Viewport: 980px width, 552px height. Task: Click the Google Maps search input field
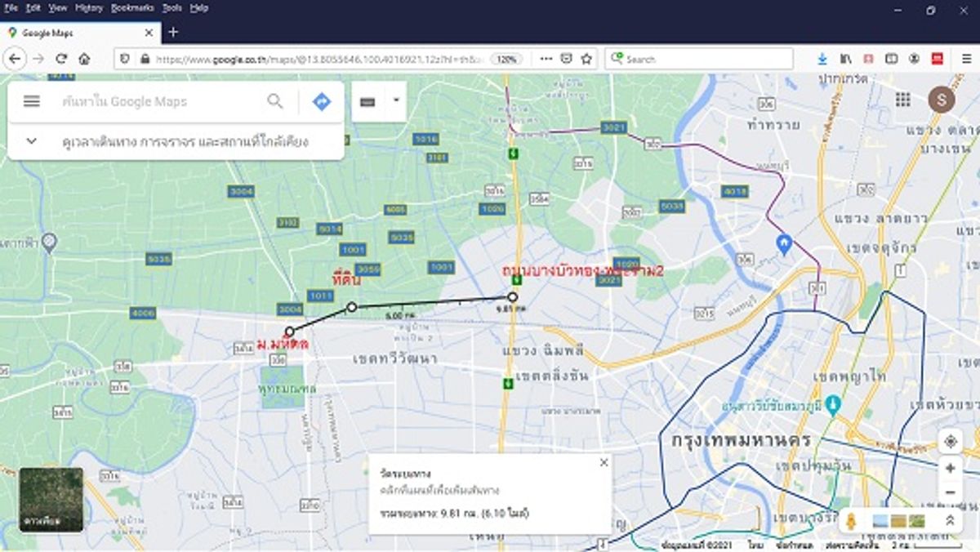click(x=161, y=101)
